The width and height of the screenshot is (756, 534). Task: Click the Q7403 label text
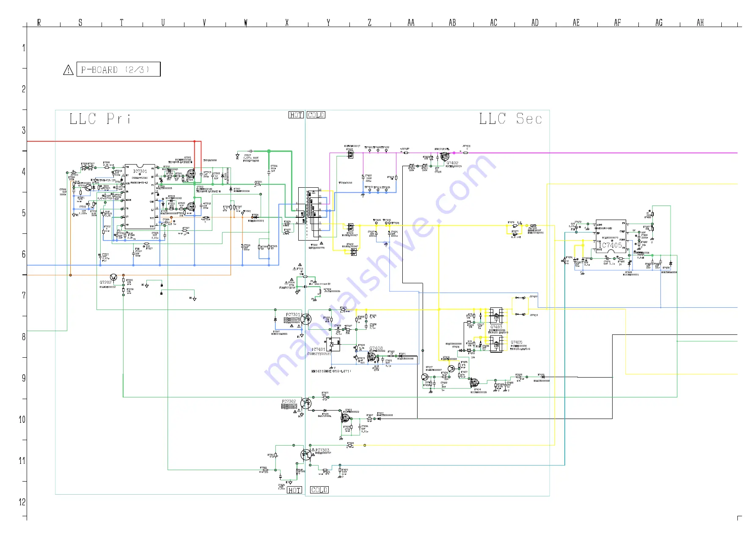pos(497,327)
